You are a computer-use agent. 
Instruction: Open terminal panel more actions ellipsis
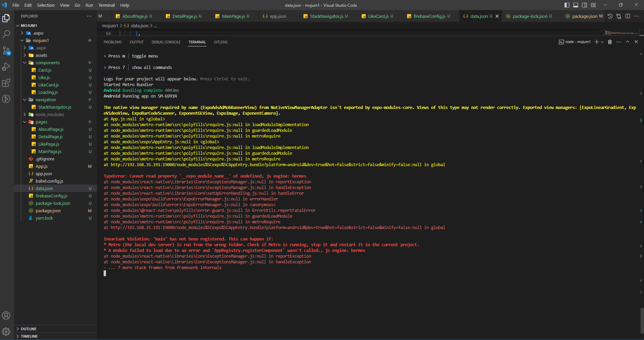click(618, 42)
